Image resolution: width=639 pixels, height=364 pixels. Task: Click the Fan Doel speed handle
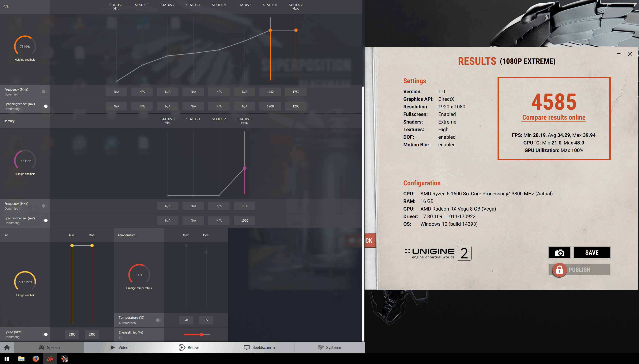click(92, 246)
